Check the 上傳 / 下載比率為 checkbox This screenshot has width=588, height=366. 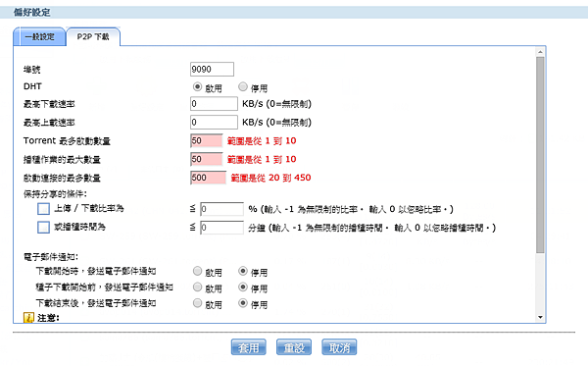point(43,209)
